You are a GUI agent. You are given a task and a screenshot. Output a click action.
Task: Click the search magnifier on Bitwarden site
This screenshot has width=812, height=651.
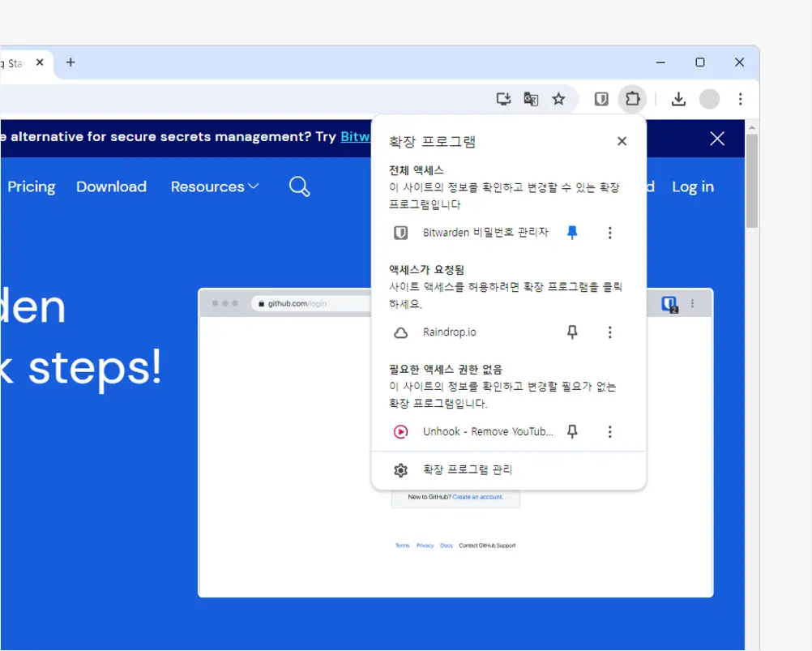tap(299, 187)
